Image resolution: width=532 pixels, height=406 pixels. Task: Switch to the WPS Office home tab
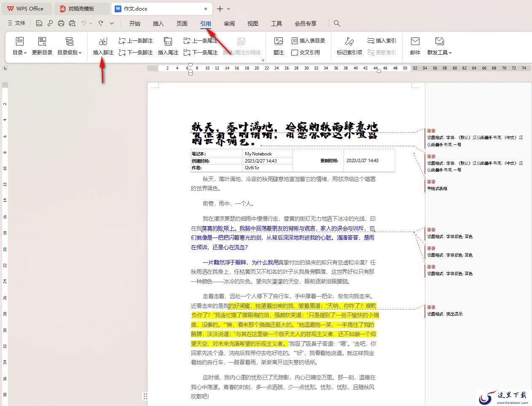tap(27, 8)
